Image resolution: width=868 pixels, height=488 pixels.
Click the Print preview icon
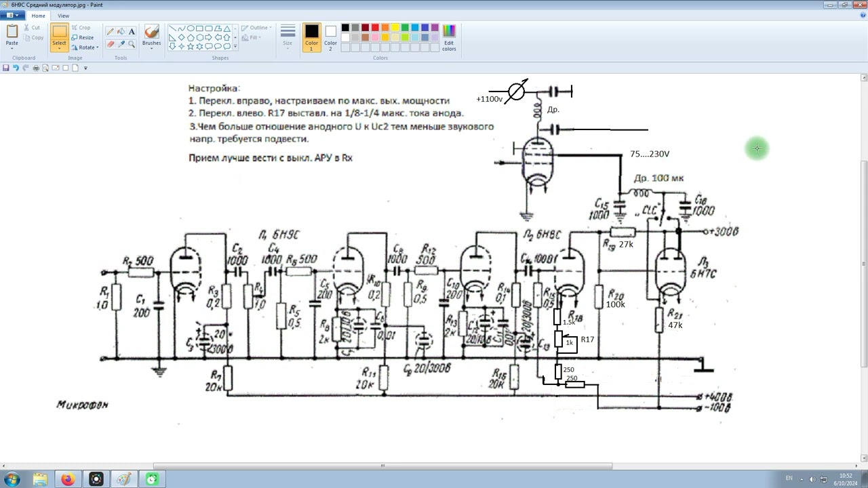pos(45,68)
